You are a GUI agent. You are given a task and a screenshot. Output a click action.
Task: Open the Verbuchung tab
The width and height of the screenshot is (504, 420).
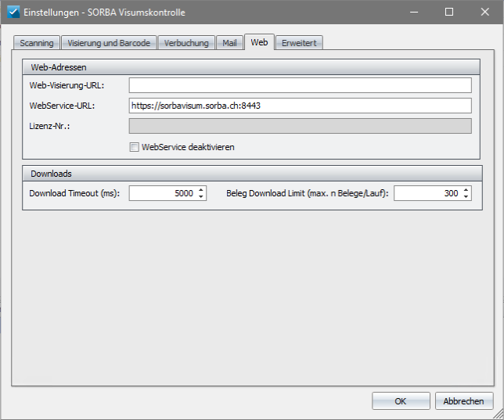click(186, 43)
